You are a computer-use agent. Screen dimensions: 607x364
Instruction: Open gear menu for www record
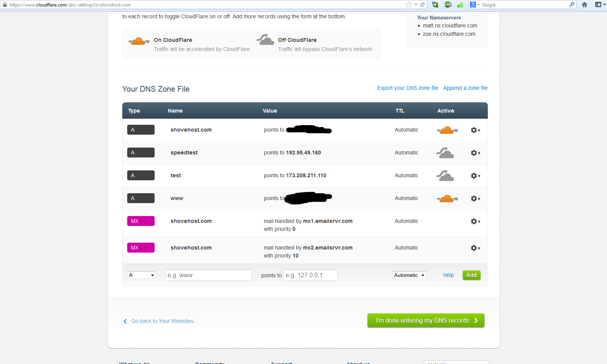coord(475,199)
